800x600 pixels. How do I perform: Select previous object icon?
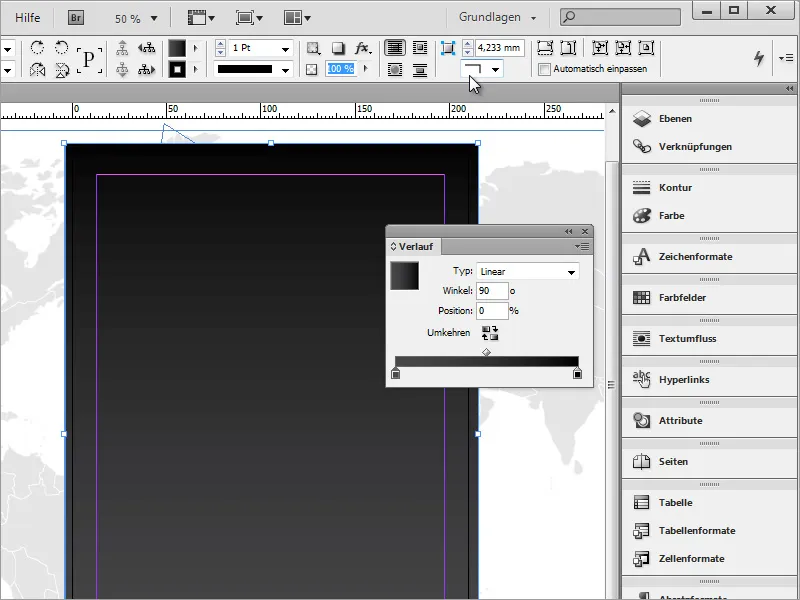147,48
